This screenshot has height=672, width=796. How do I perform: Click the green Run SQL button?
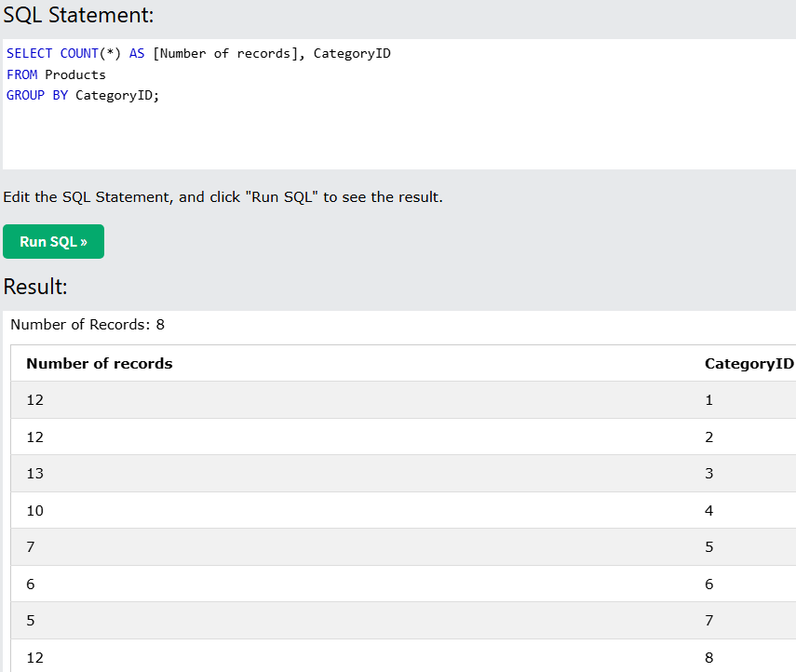tap(53, 242)
